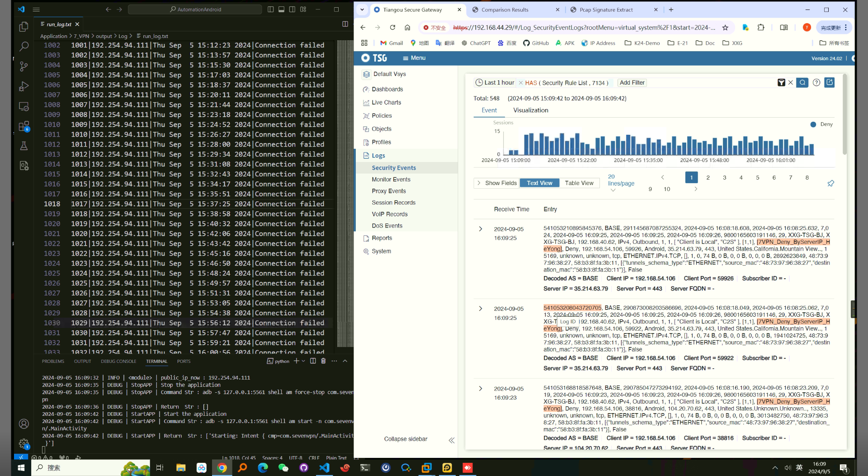Switch to the Visualization tab
This screenshot has height=476, width=868.
[531, 110]
